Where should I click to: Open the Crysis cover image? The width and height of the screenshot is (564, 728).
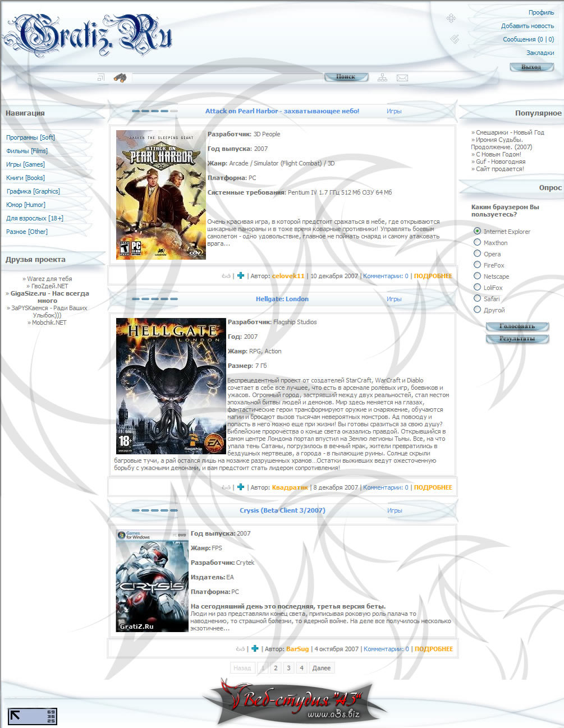point(152,580)
